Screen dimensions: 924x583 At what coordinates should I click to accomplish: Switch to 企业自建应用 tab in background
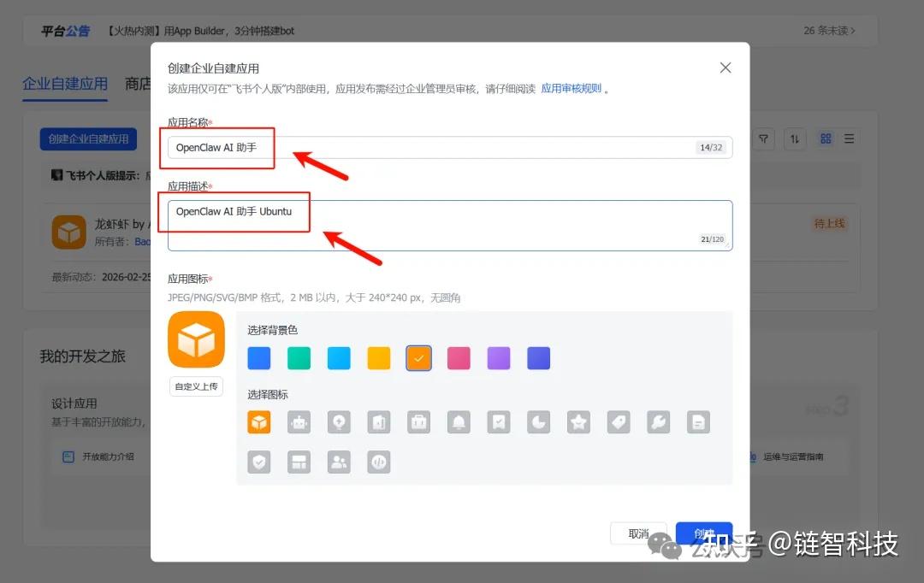[x=65, y=84]
